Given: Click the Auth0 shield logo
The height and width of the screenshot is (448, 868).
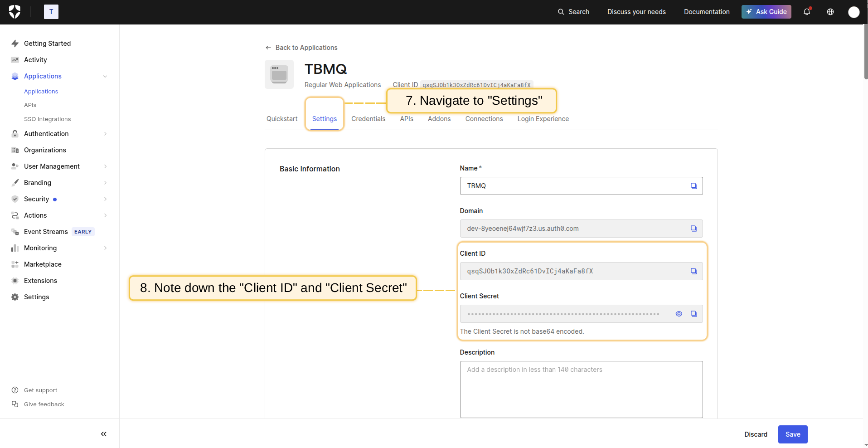Looking at the screenshot, I should tap(15, 12).
